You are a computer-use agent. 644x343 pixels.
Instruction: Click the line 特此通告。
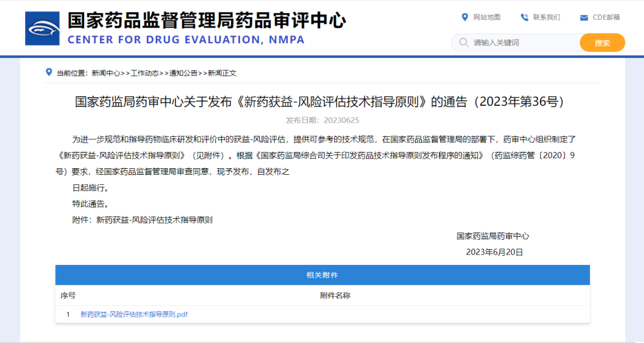(x=90, y=204)
